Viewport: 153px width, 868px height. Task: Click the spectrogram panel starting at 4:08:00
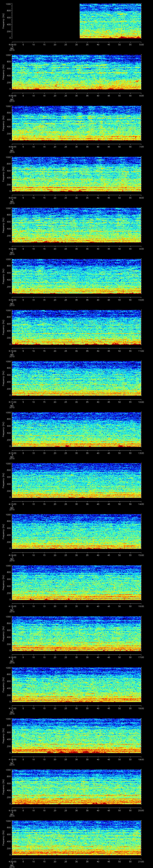tap(77, 225)
